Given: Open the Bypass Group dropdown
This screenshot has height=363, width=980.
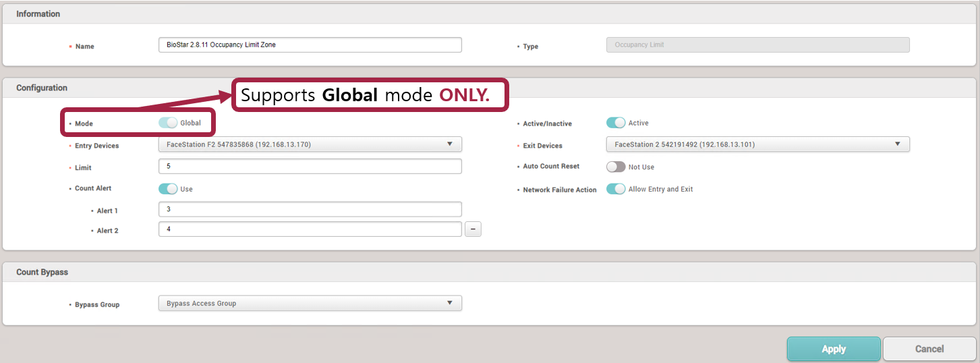Looking at the screenshot, I should 310,303.
